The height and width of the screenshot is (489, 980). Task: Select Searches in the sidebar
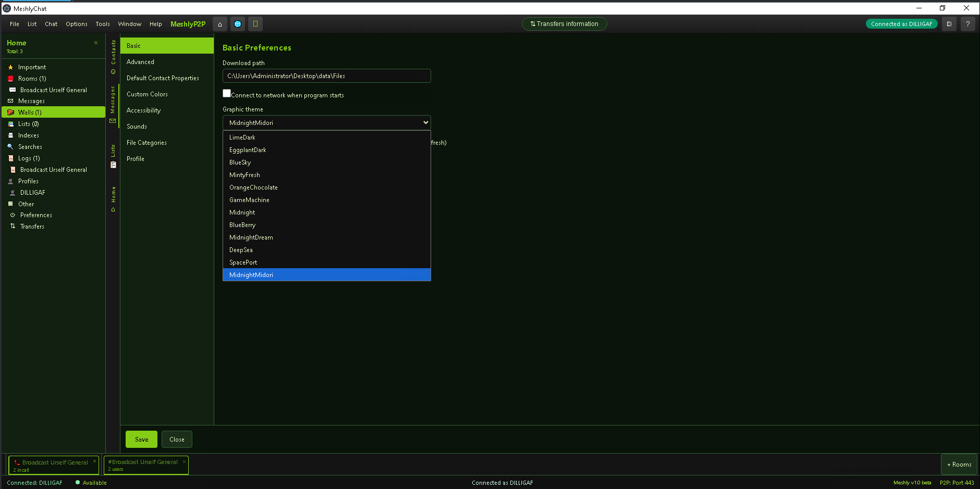tap(53, 147)
